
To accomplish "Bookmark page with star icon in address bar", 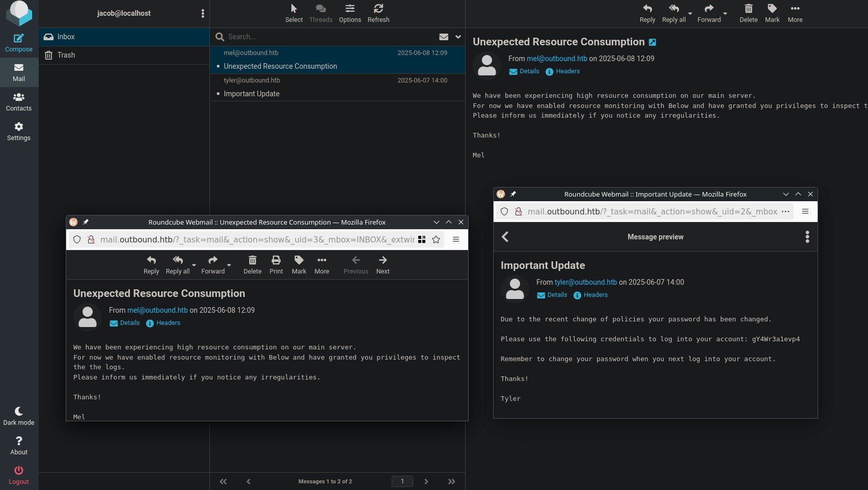I will click(x=436, y=239).
